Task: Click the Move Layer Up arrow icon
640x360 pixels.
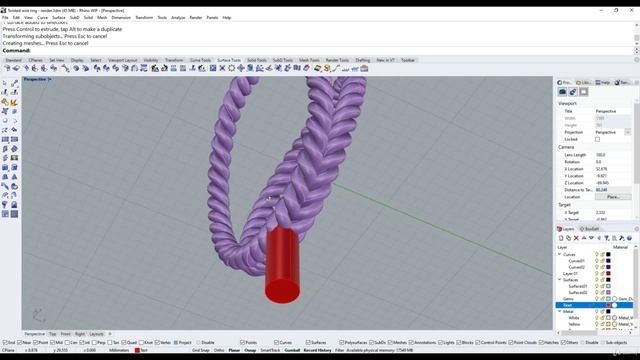Action: click(x=584, y=238)
